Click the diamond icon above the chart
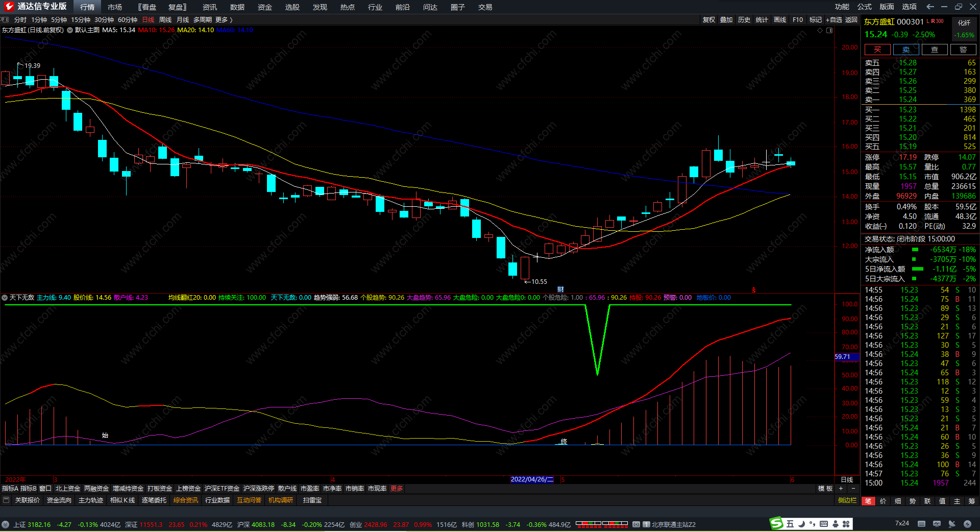 point(820,30)
